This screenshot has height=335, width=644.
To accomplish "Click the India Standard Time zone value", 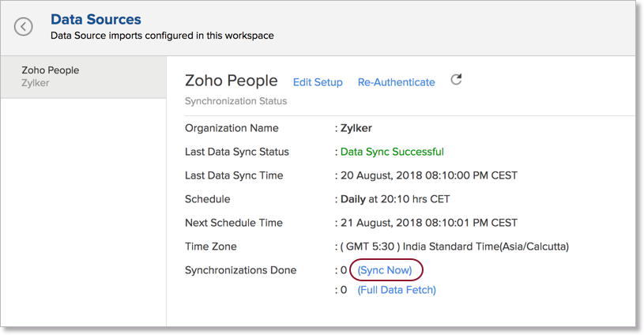I will click(454, 247).
